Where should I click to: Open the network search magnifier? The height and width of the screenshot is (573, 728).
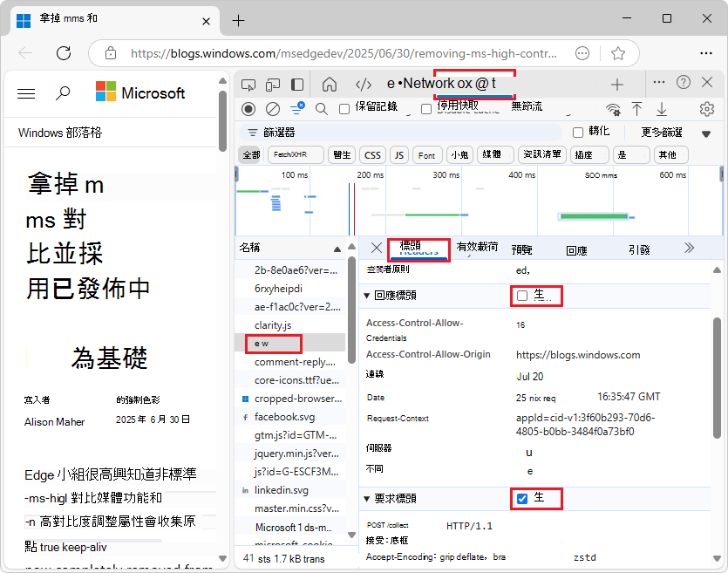pos(321,109)
